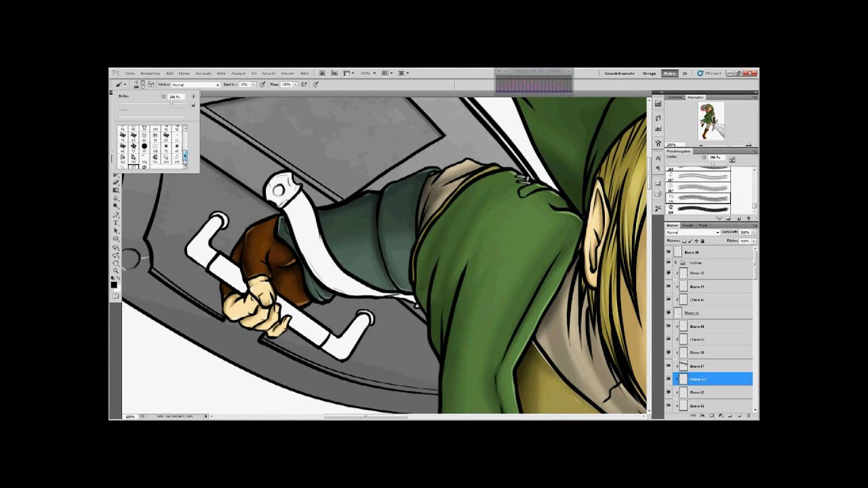
Task: Toggle Brush panel icon in Pinselvorgaben
Action: click(x=732, y=159)
